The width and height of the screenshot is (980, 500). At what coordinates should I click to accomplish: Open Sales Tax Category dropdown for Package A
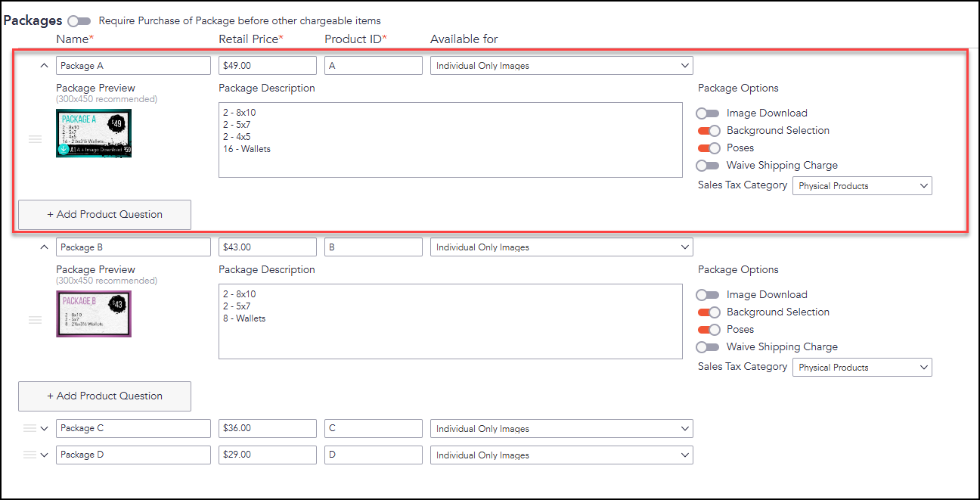click(862, 186)
